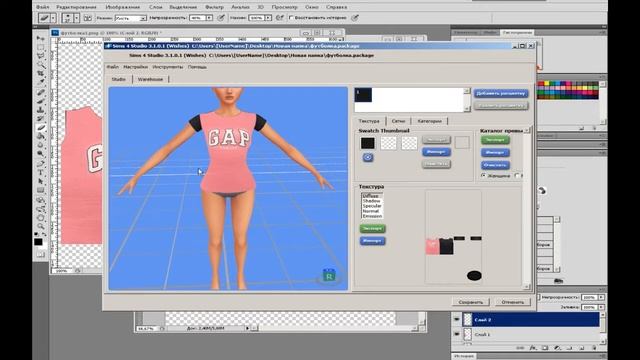640x360 pixels.
Task: Open Photoshop Фильтр menu
Action: click(x=214, y=7)
